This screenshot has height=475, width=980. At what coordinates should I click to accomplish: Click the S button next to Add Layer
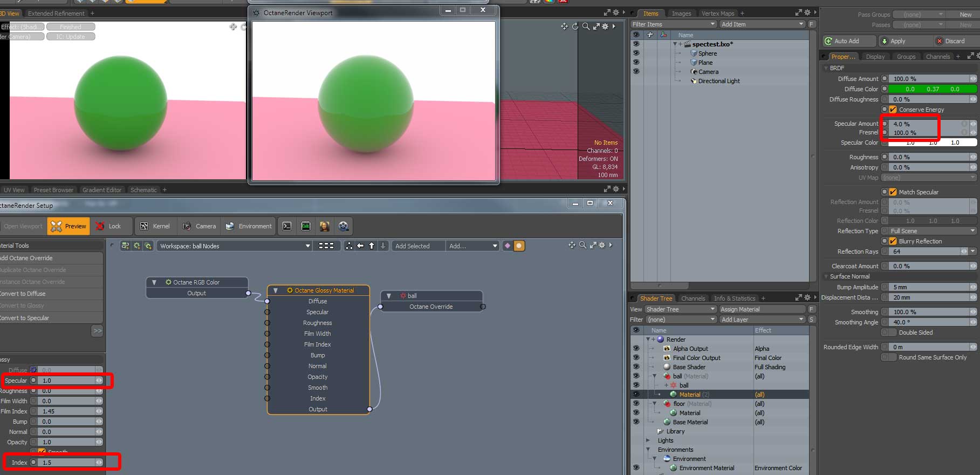pos(812,320)
